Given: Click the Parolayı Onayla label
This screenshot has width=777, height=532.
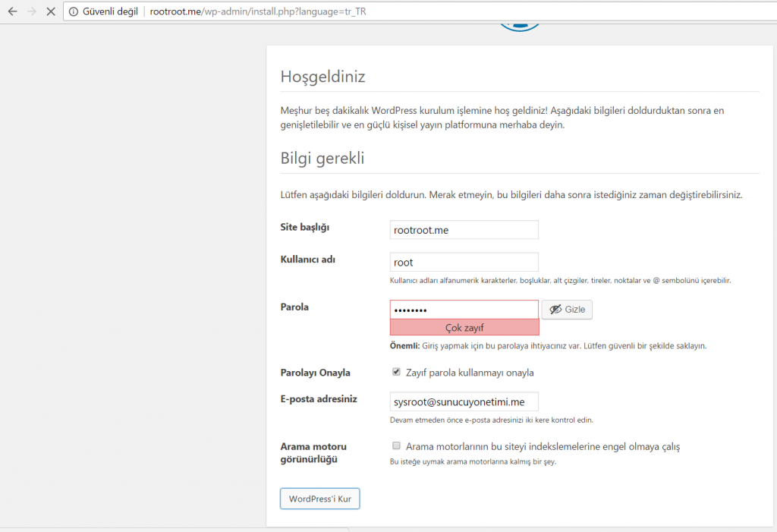Looking at the screenshot, I should coord(315,373).
